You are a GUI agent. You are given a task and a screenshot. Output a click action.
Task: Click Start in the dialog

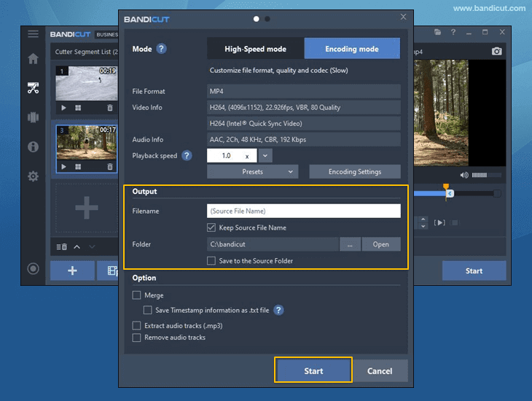[313, 371]
